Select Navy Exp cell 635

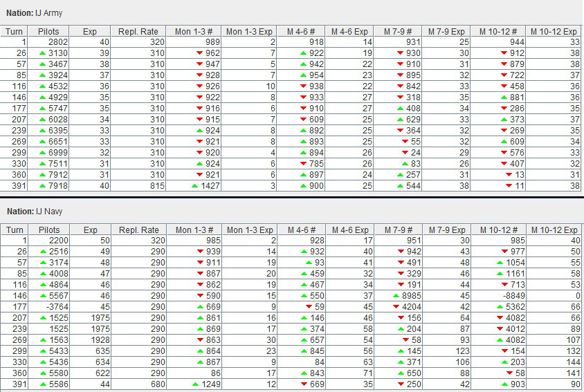[91, 351]
